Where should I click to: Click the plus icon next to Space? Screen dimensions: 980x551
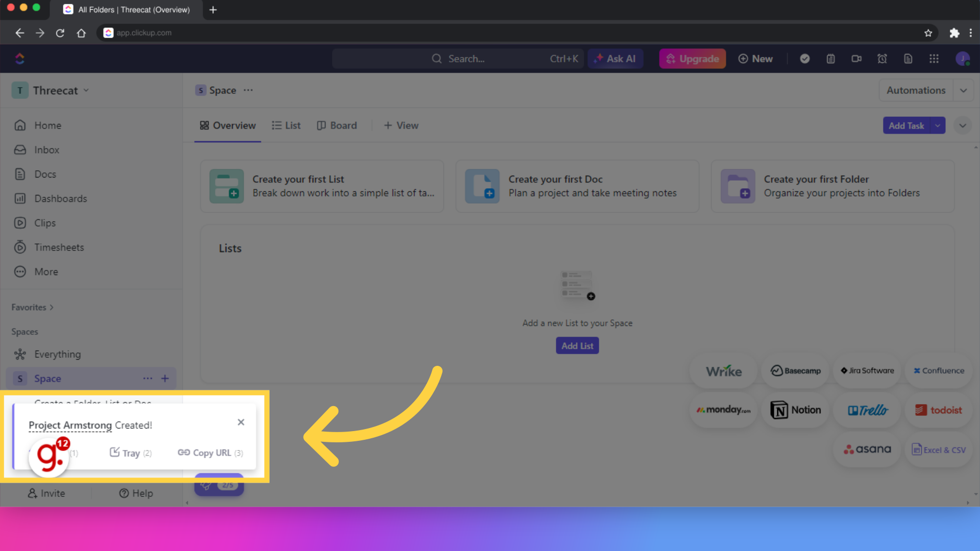(165, 379)
